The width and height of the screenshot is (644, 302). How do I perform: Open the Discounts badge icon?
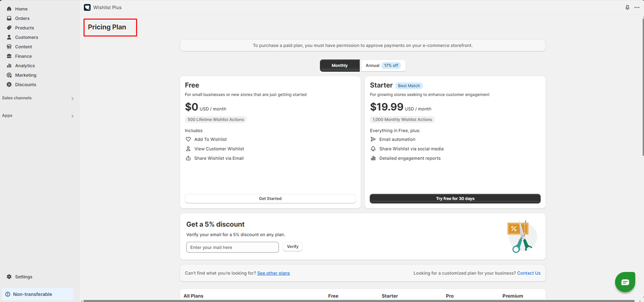pyautogui.click(x=9, y=85)
